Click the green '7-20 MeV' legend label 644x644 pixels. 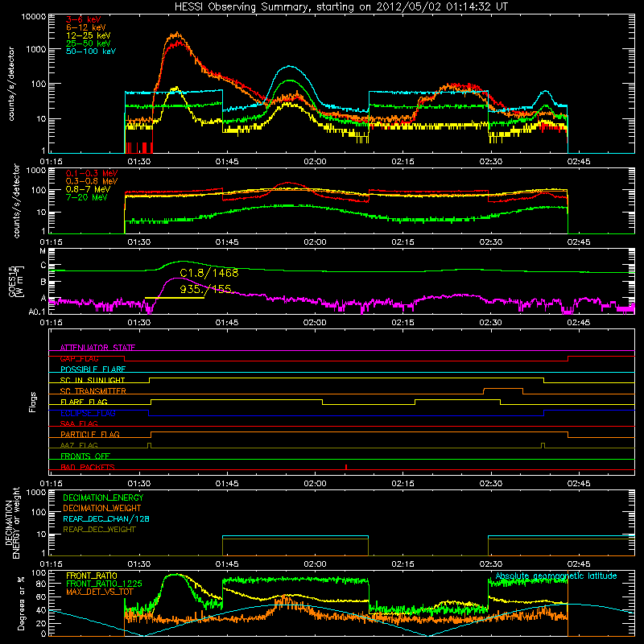coord(87,197)
